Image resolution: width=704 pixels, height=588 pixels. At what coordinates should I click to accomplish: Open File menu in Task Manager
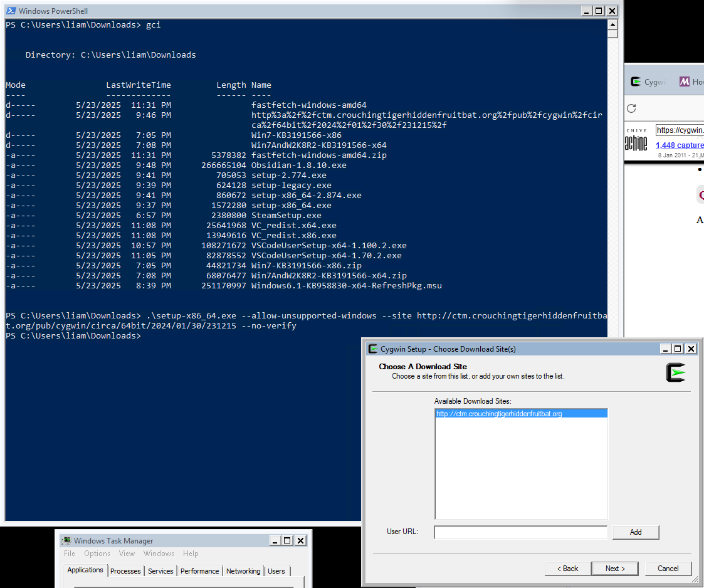(70, 554)
